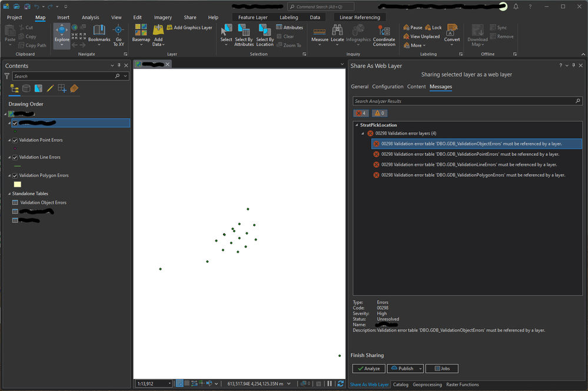Open the Publish dropdown arrow
The width and height of the screenshot is (588, 391).
click(420, 369)
